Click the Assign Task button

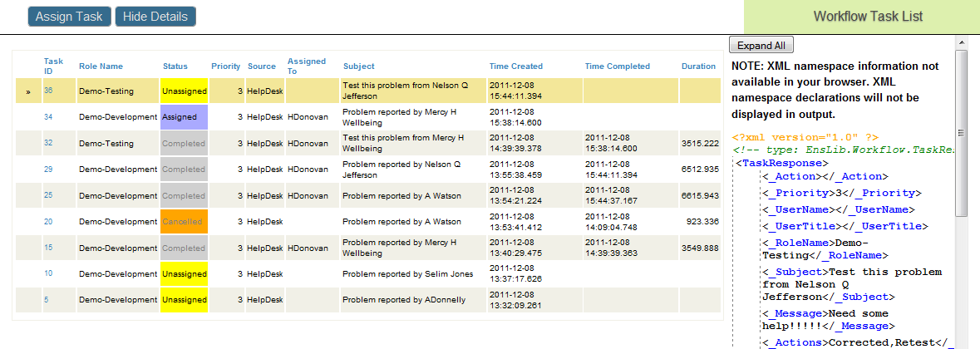pos(69,17)
